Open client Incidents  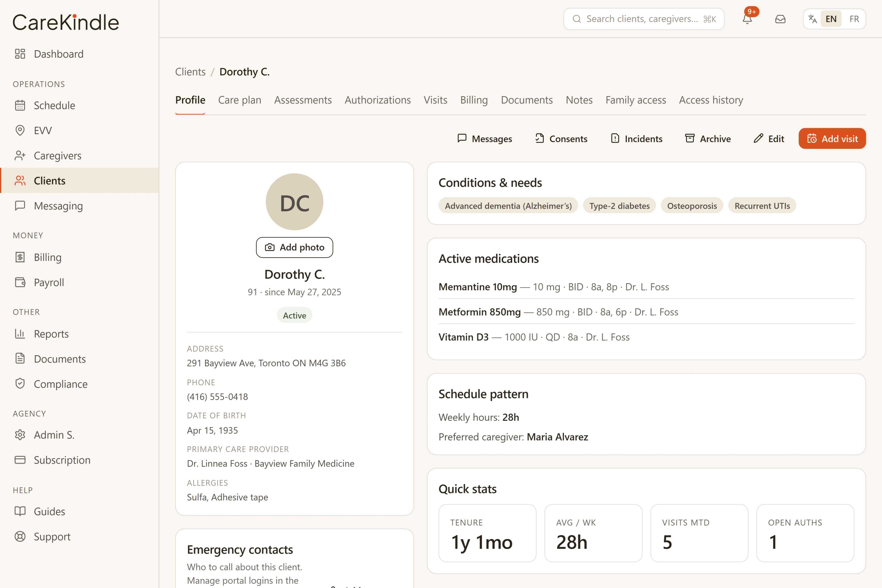click(636, 139)
